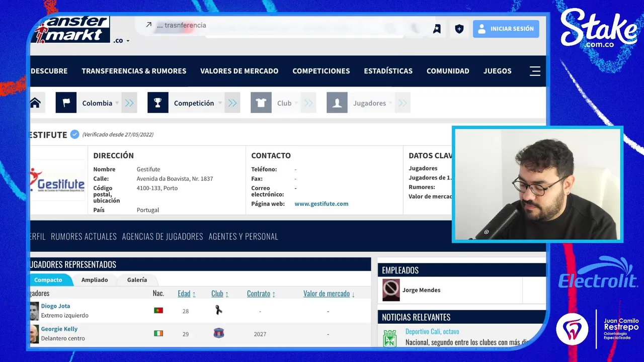Select the Compacto view tab

coord(49,280)
